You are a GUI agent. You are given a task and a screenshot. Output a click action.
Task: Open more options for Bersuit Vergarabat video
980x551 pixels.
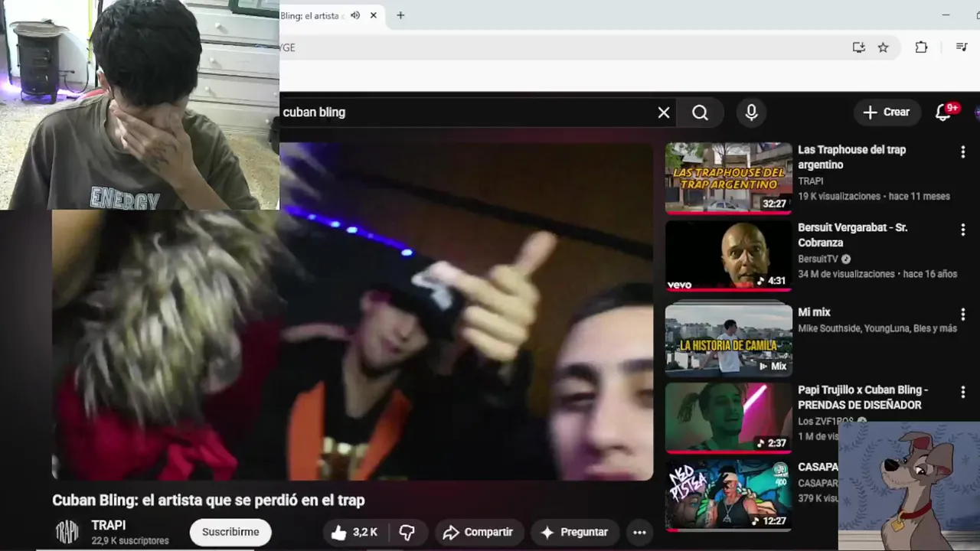pyautogui.click(x=963, y=230)
